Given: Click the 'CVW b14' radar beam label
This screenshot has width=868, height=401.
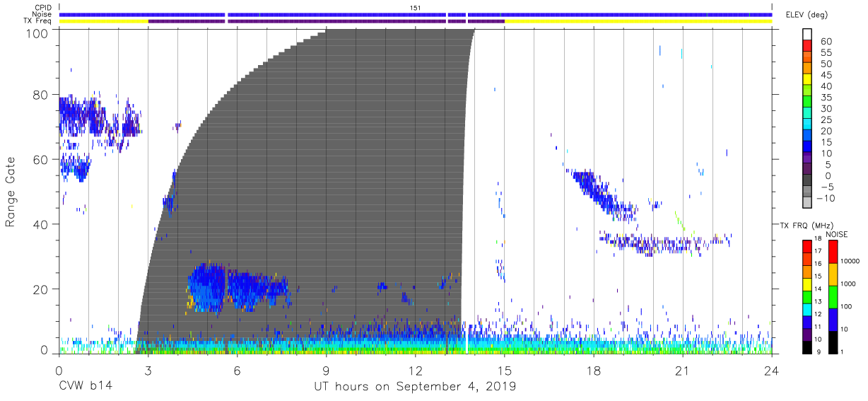Looking at the screenshot, I should click(x=86, y=387).
